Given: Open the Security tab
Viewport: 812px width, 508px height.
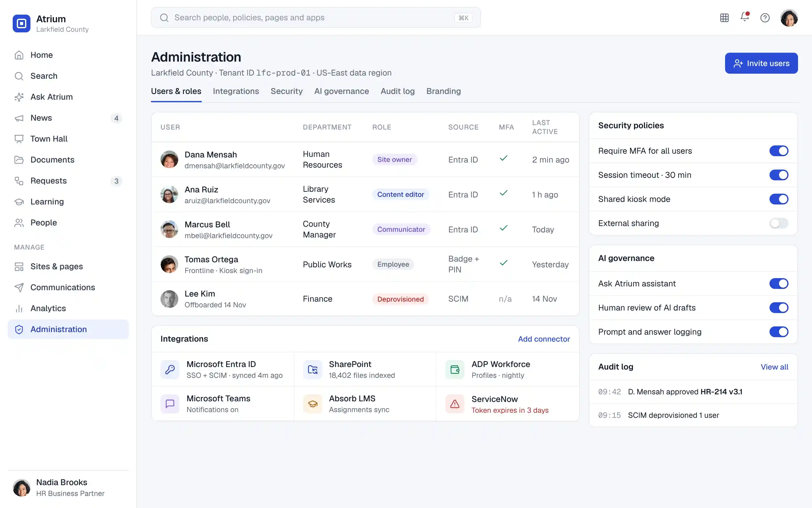Looking at the screenshot, I should tap(286, 91).
